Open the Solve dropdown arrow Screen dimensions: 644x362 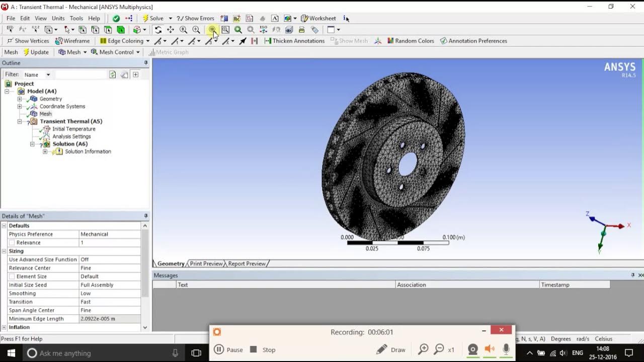(170, 18)
